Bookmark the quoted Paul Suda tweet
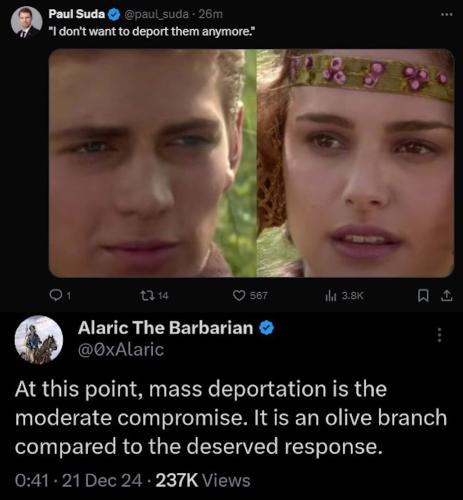 423,295
